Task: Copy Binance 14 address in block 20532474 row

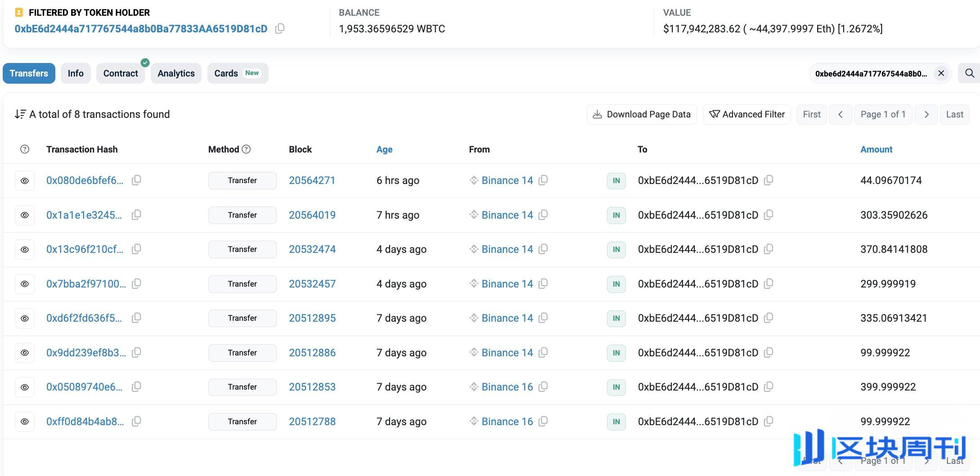Action: coord(543,249)
